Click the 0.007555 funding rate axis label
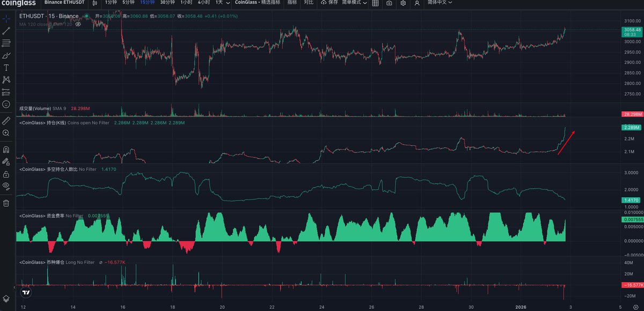 click(x=632, y=219)
